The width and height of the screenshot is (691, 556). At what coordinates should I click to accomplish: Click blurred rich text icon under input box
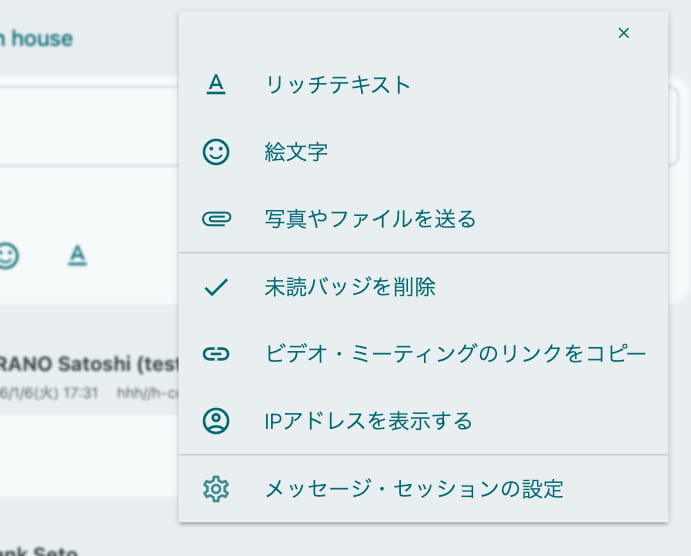[x=78, y=255]
